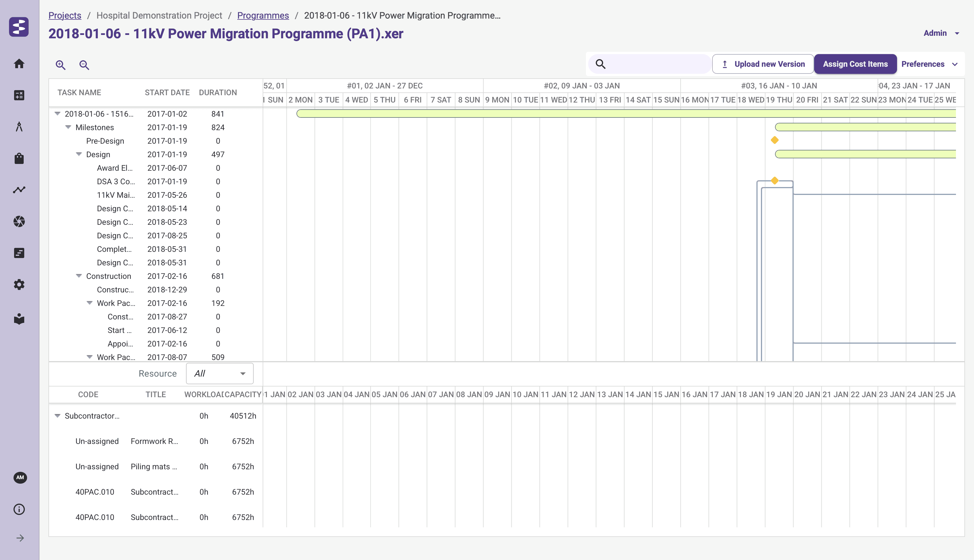
Task: Collapse the Subcontractor resource group
Action: click(57, 416)
